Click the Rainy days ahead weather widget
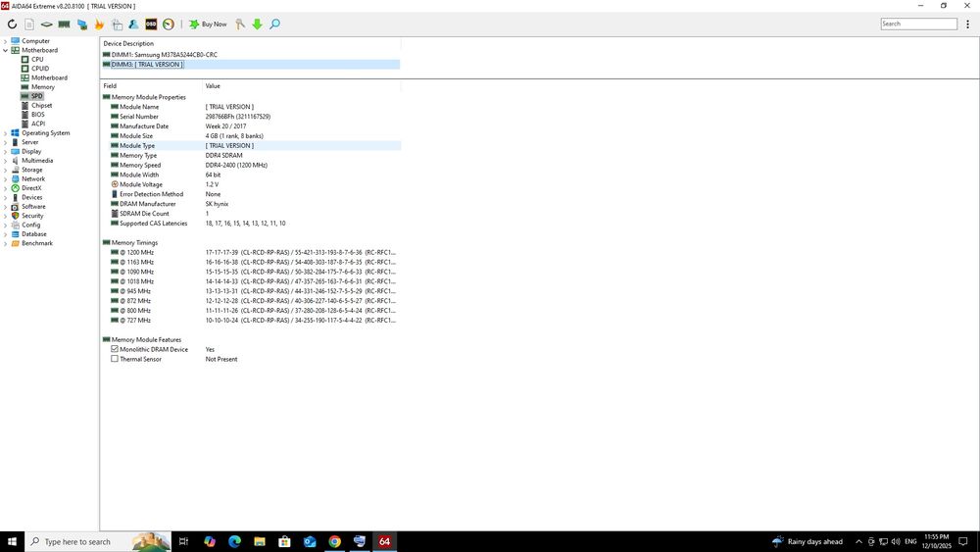Viewport: 980px width, 552px height. coord(807,541)
